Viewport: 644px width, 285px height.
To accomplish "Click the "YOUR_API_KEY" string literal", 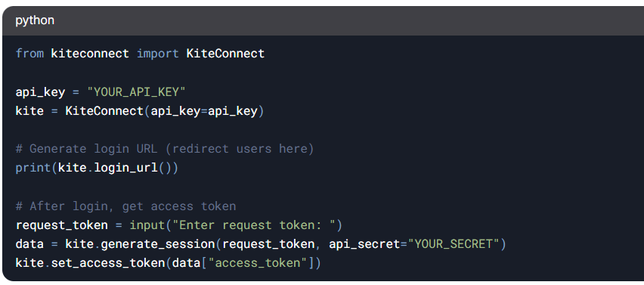I will point(136,92).
